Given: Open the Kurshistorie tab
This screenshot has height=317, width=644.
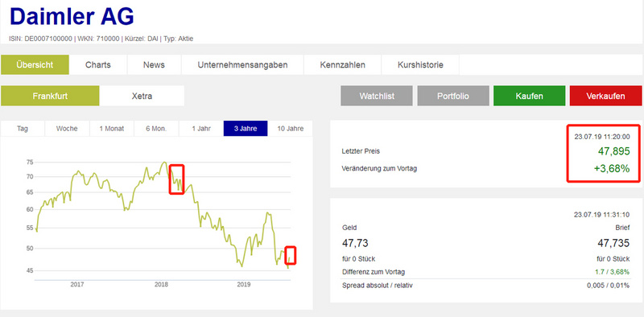Looking at the screenshot, I should click(x=420, y=65).
